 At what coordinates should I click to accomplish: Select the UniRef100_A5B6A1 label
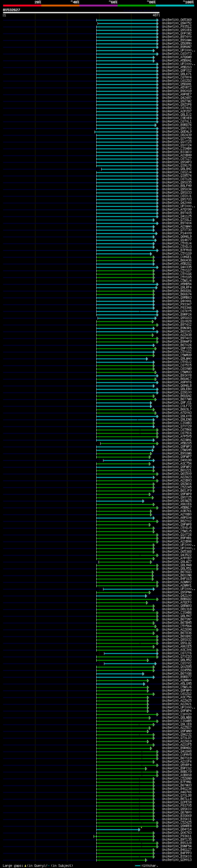click(x=177, y=60)
